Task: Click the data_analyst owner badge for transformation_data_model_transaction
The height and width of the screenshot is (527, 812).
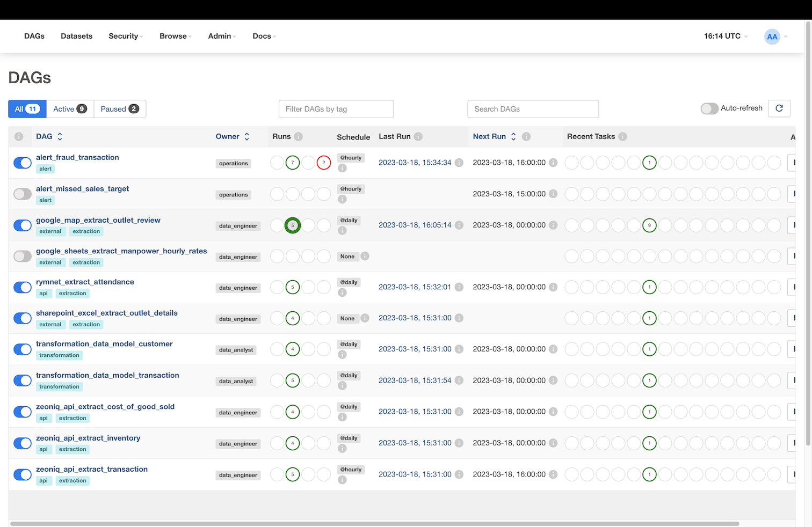Action: pos(236,381)
